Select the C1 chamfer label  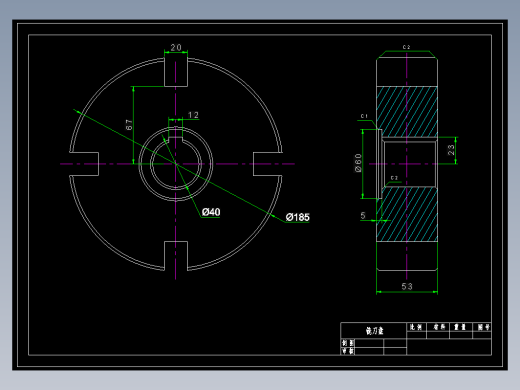click(364, 116)
